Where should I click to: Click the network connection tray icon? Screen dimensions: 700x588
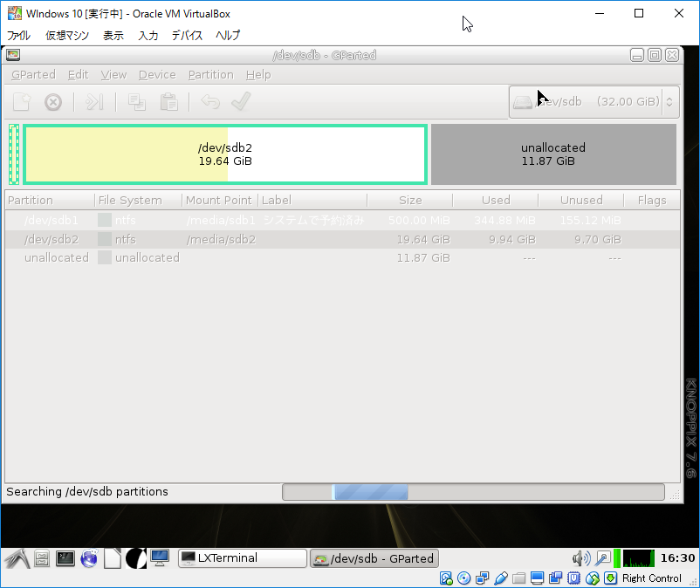point(602,558)
